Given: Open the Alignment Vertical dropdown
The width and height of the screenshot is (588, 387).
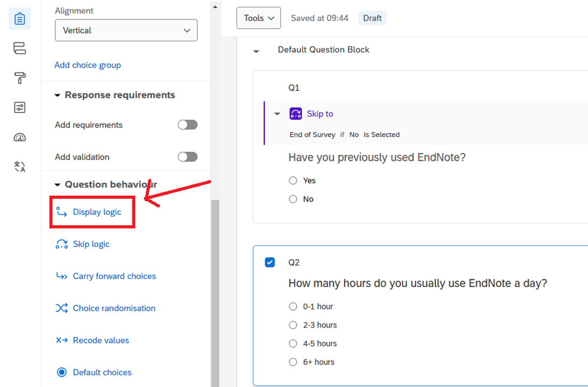Looking at the screenshot, I should click(126, 31).
